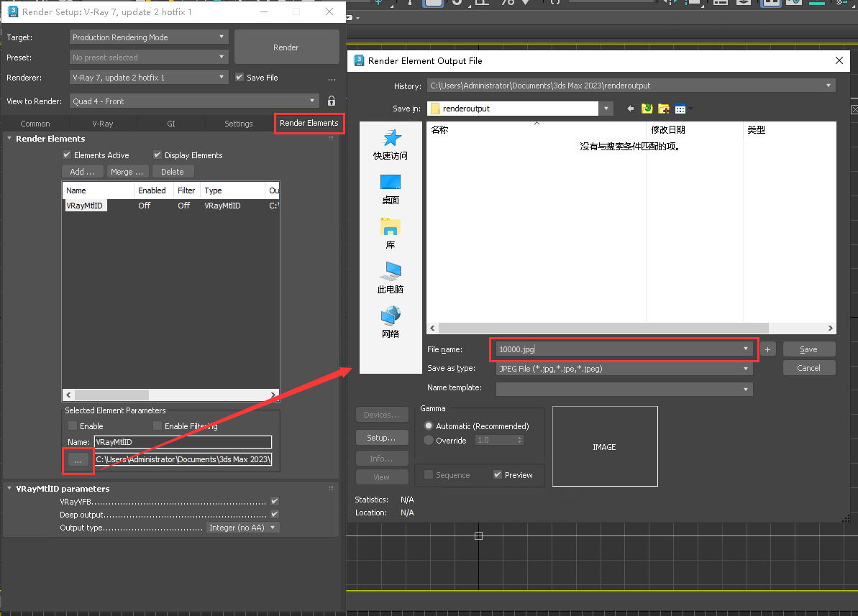Toggle the Preview checkbox

498,475
